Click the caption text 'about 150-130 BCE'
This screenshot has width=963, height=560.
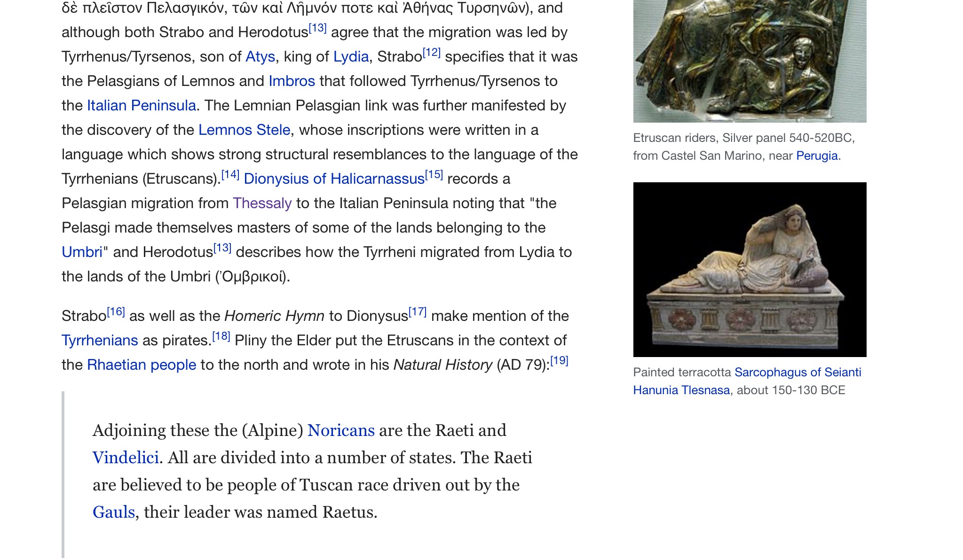[x=791, y=390]
